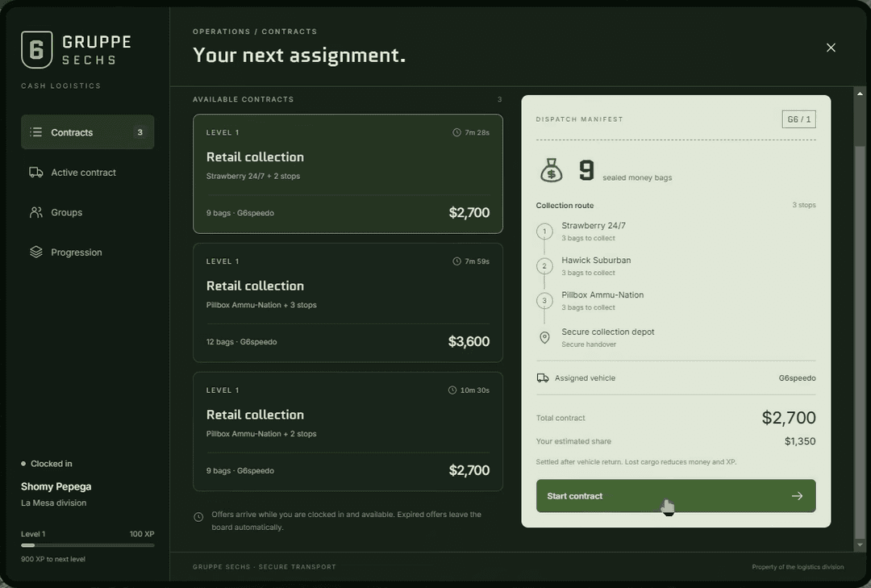Select the Strawberry 24/7 + 2 stops contract
The width and height of the screenshot is (871, 588).
click(348, 173)
